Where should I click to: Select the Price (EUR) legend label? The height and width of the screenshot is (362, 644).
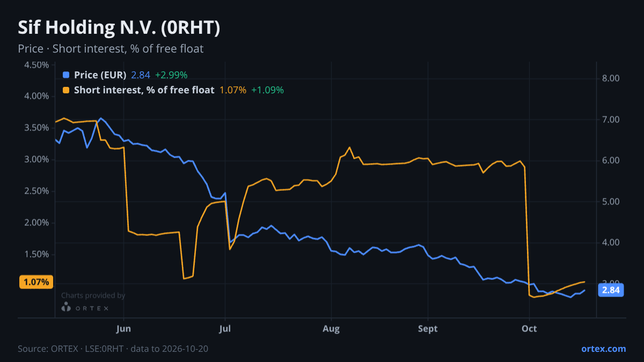100,75
